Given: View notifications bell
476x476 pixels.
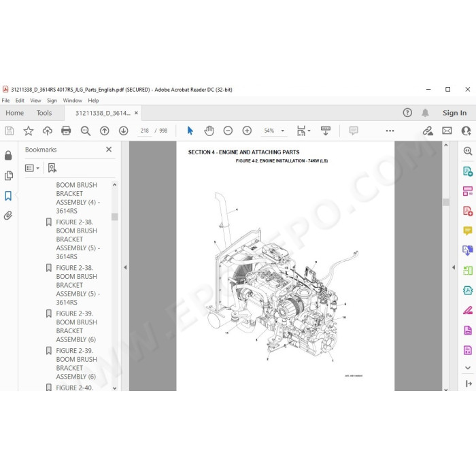Looking at the screenshot, I should (425, 113).
